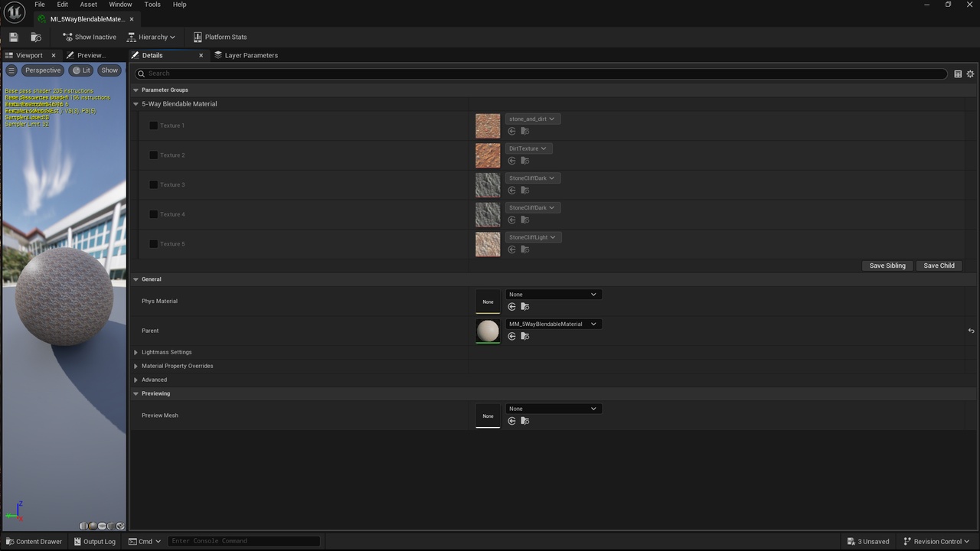The width and height of the screenshot is (980, 551).
Task: Set preview mesh to plane shape
Action: (x=102, y=526)
